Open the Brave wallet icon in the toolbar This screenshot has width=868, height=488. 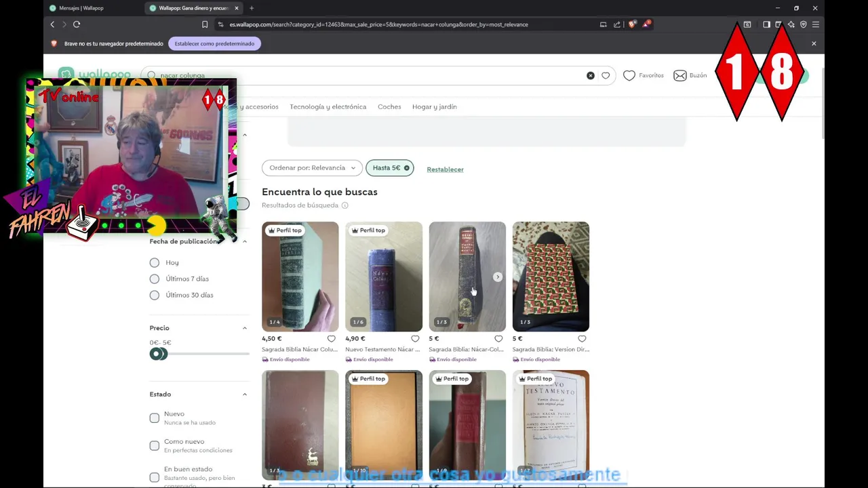(x=778, y=24)
